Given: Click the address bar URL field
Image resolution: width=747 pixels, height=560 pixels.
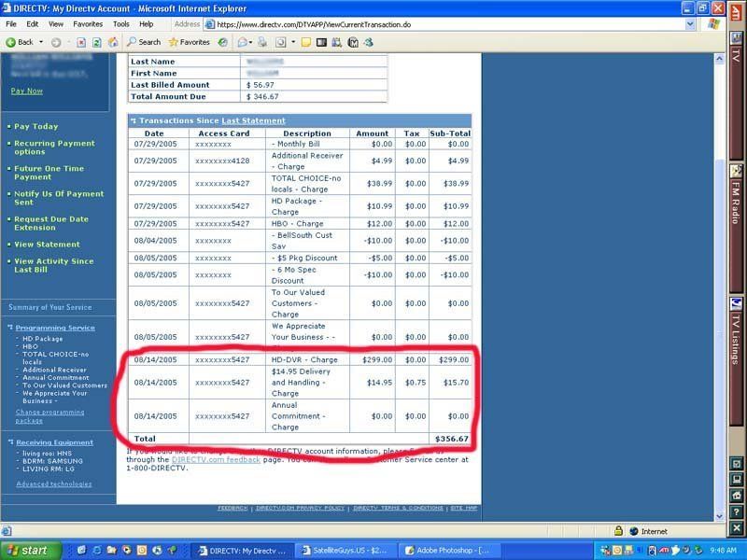Looking at the screenshot, I should pyautogui.click(x=448, y=24).
